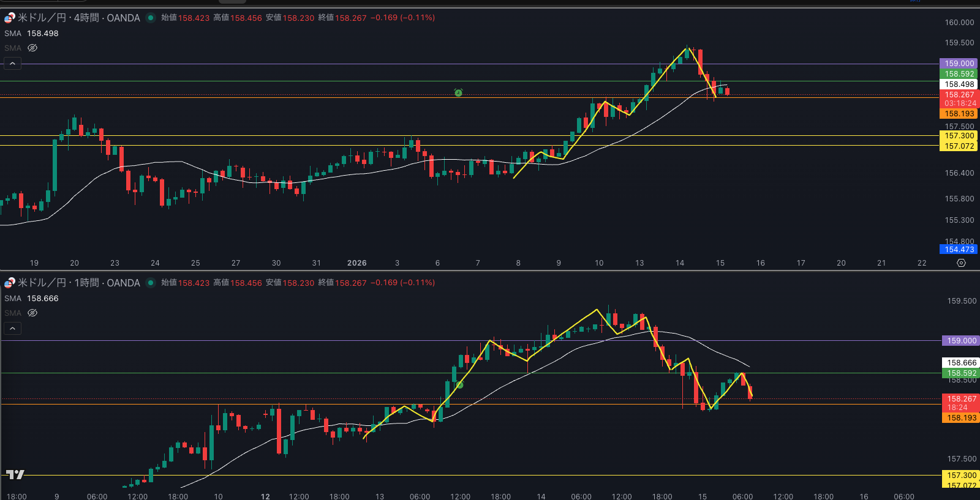Click yellow 157.300 price label on lower chart

click(x=961, y=476)
